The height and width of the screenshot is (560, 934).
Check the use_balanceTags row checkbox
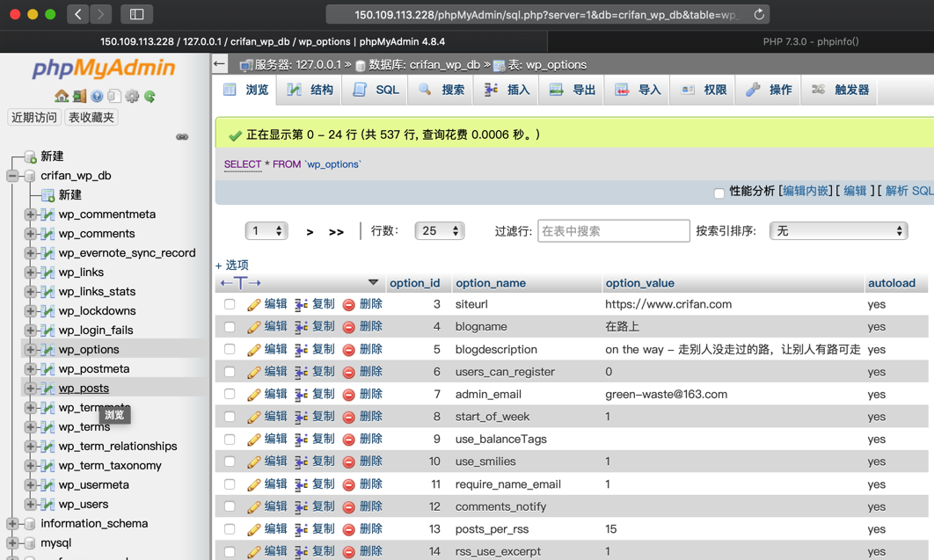[x=230, y=440]
